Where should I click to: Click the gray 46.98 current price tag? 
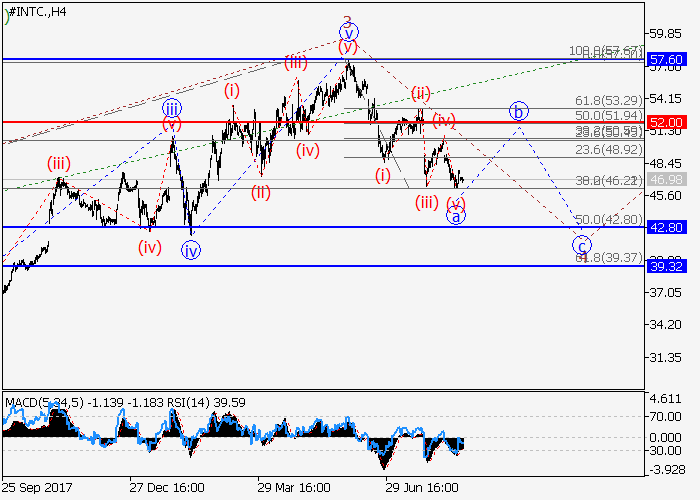[665, 179]
